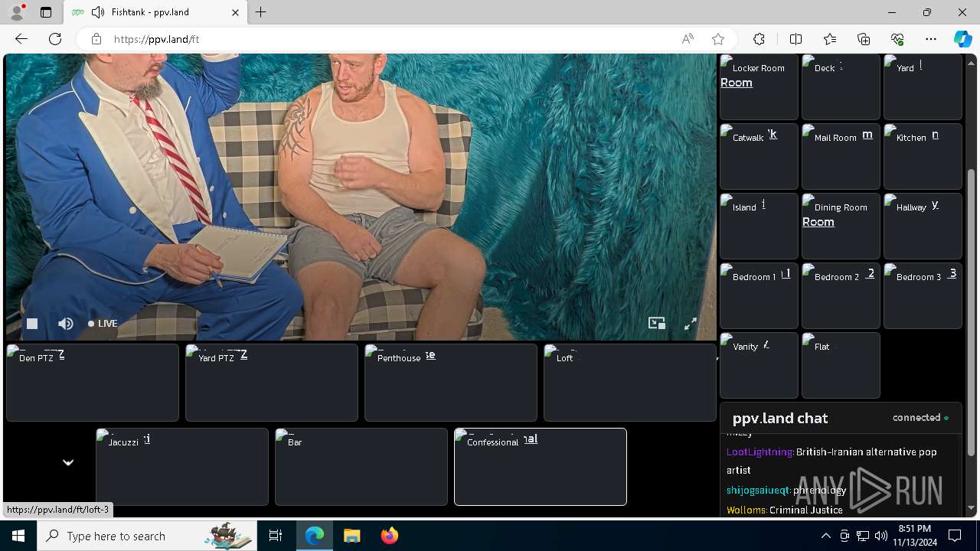Open the Catwalk camera
980x551 pixels.
coord(759,156)
